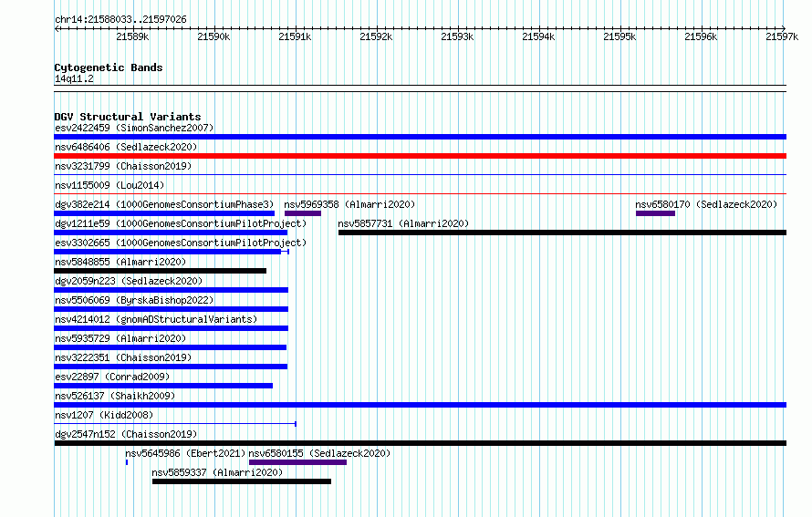Open esv3302665 variant label
Viewport: 812px width, 517px height.
(x=181, y=243)
